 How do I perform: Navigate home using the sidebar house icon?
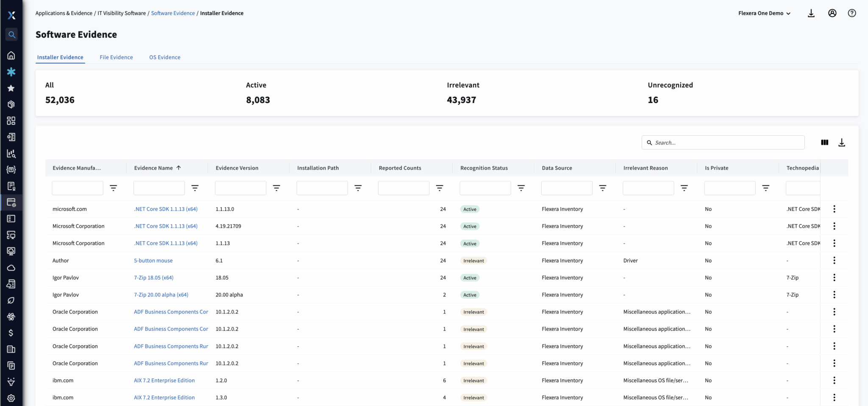pos(11,55)
